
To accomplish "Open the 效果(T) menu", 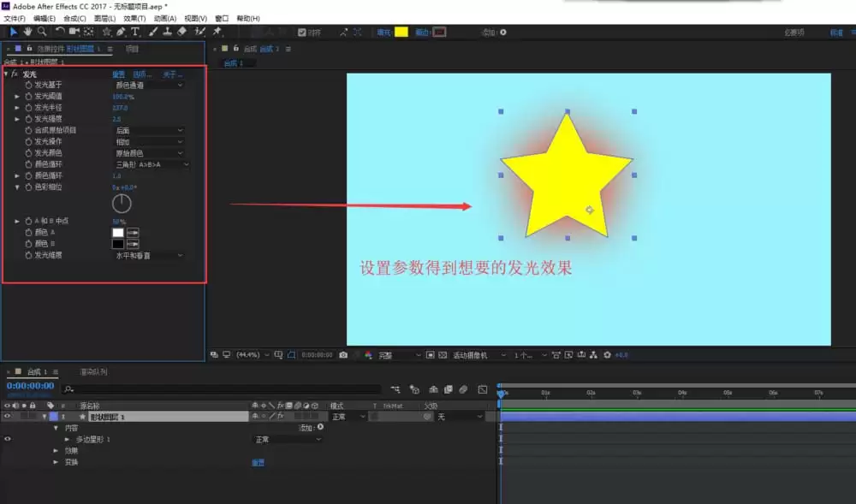I will point(134,19).
